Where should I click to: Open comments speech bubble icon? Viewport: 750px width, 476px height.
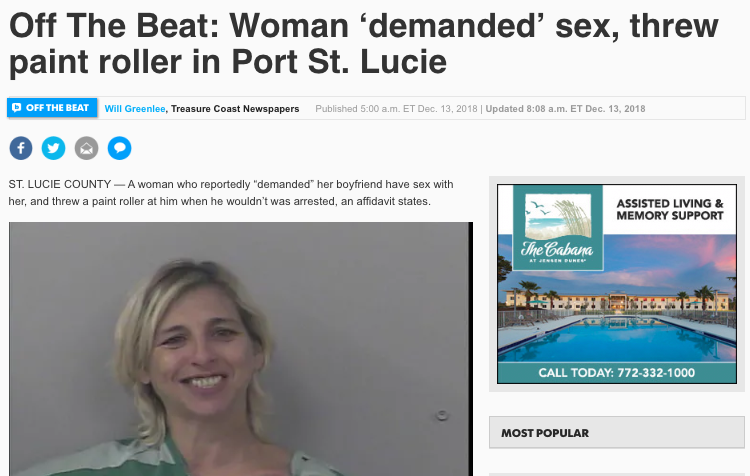pyautogui.click(x=120, y=148)
